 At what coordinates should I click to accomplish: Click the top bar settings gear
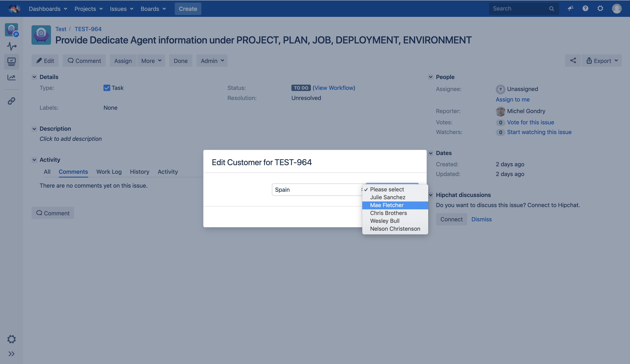tap(600, 8)
